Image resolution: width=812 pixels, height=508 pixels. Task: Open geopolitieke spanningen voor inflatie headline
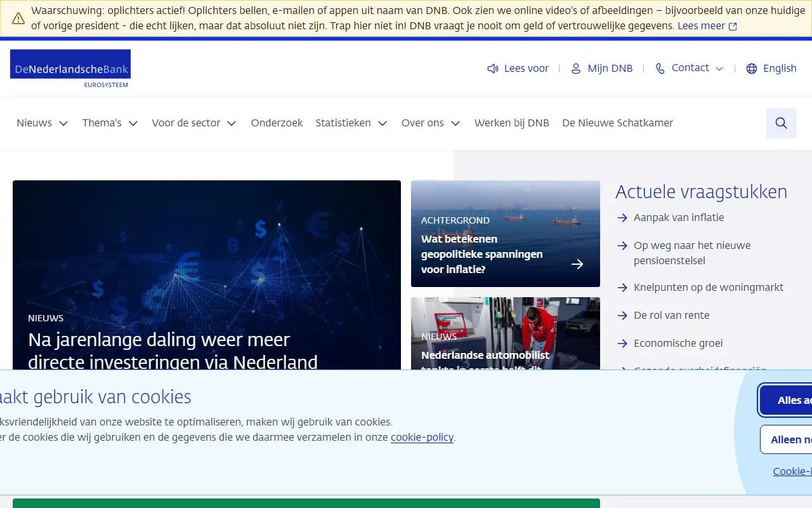482,254
